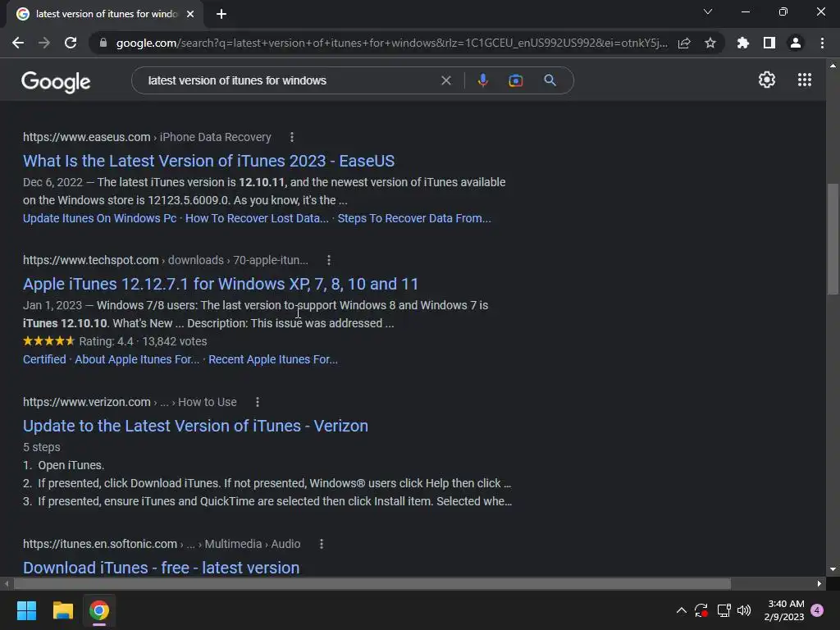This screenshot has height=630, width=840.
Task: Start voice search microphone
Action: coord(482,80)
